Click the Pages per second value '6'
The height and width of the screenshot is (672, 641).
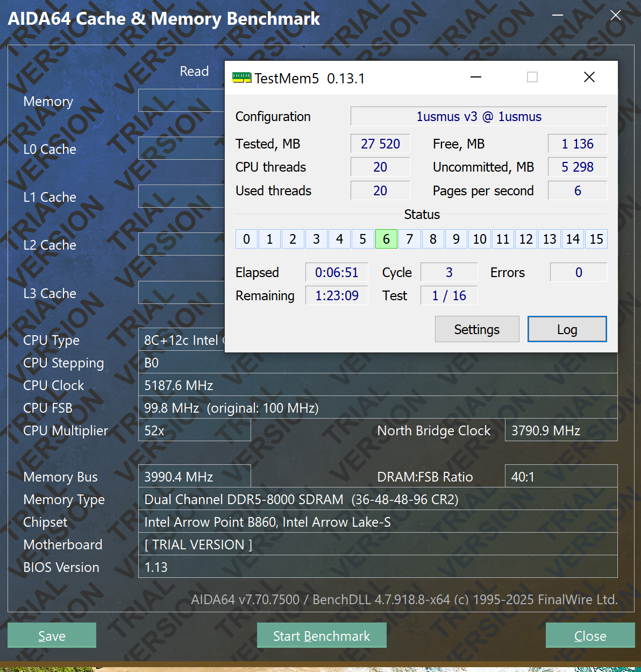[578, 190]
